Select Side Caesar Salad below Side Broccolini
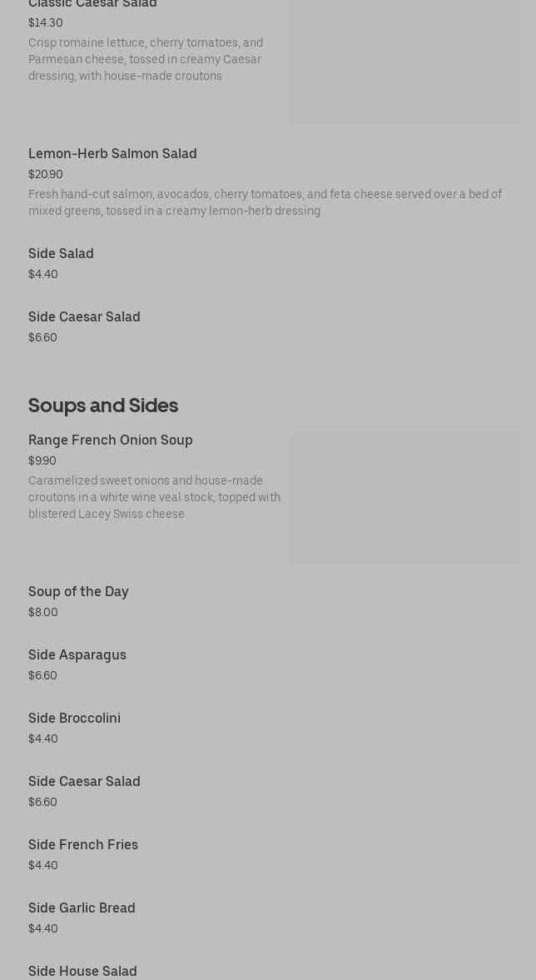This screenshot has width=536, height=980. [x=84, y=782]
